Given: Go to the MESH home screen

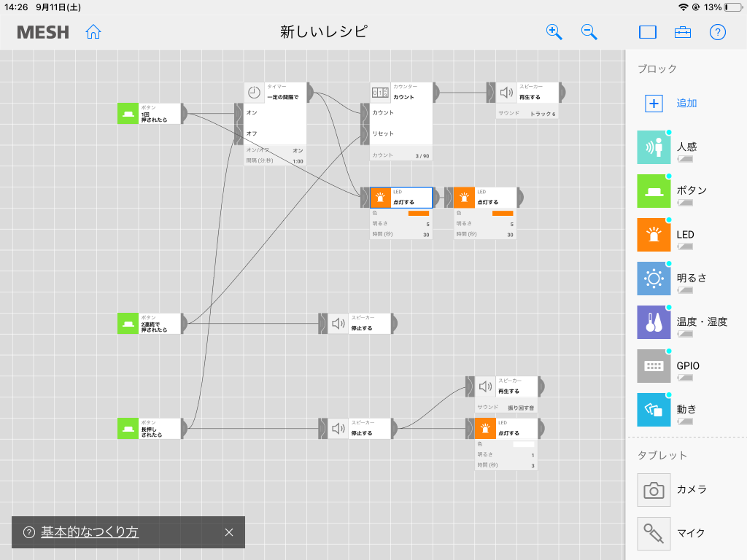Looking at the screenshot, I should coord(93,32).
